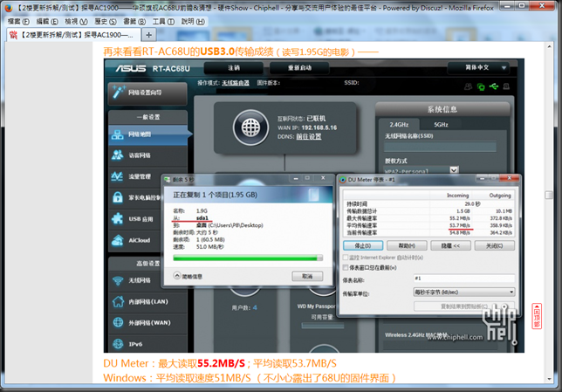This screenshot has width=562, height=392.
Task: Click the DU Meter window title icon
Action: (x=343, y=180)
